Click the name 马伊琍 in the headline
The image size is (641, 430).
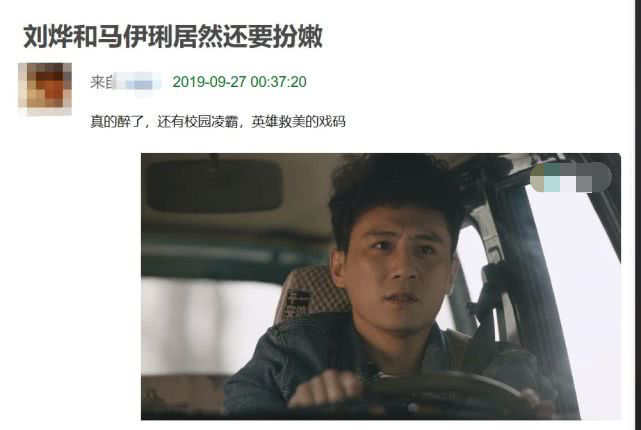point(135,36)
